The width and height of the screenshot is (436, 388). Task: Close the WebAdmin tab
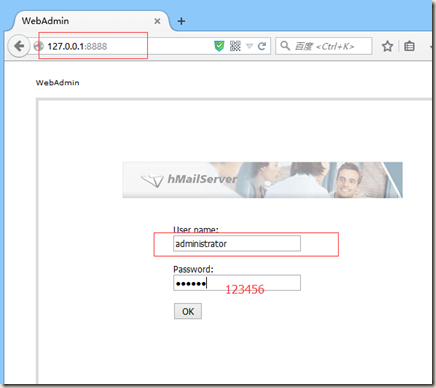pyautogui.click(x=157, y=21)
